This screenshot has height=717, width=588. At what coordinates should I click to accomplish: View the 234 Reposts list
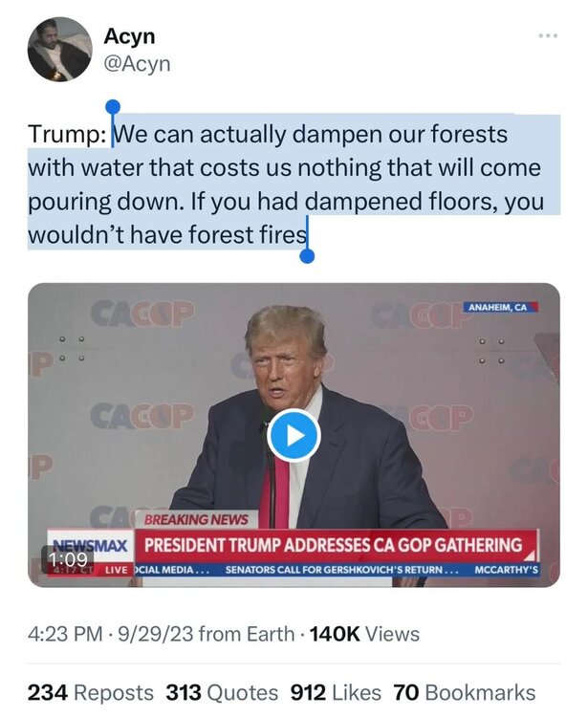pyautogui.click(x=90, y=692)
